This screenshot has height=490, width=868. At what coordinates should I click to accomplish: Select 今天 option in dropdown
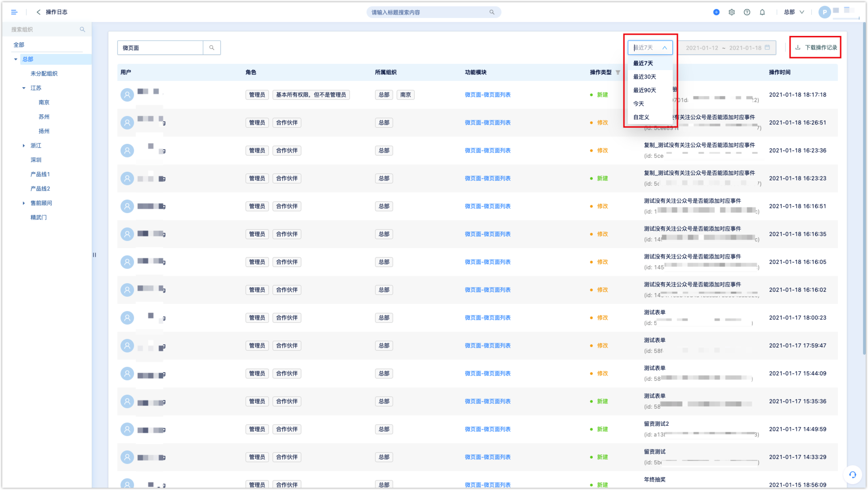tap(650, 104)
